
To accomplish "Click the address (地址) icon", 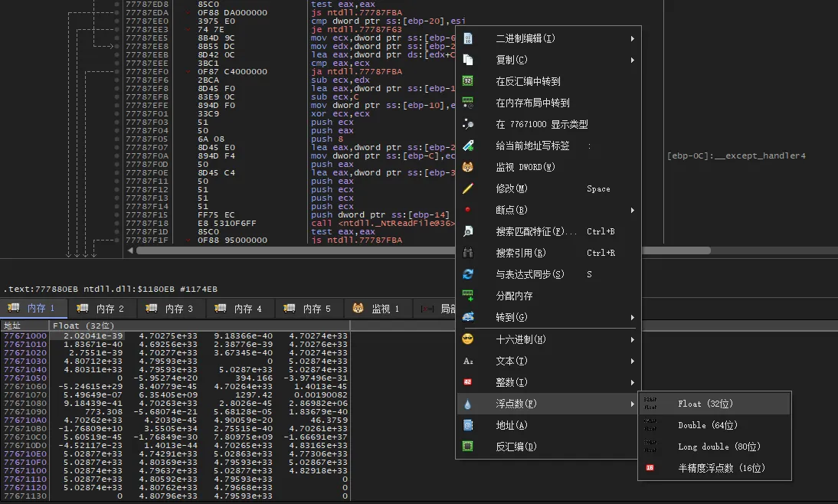I will 467,425.
